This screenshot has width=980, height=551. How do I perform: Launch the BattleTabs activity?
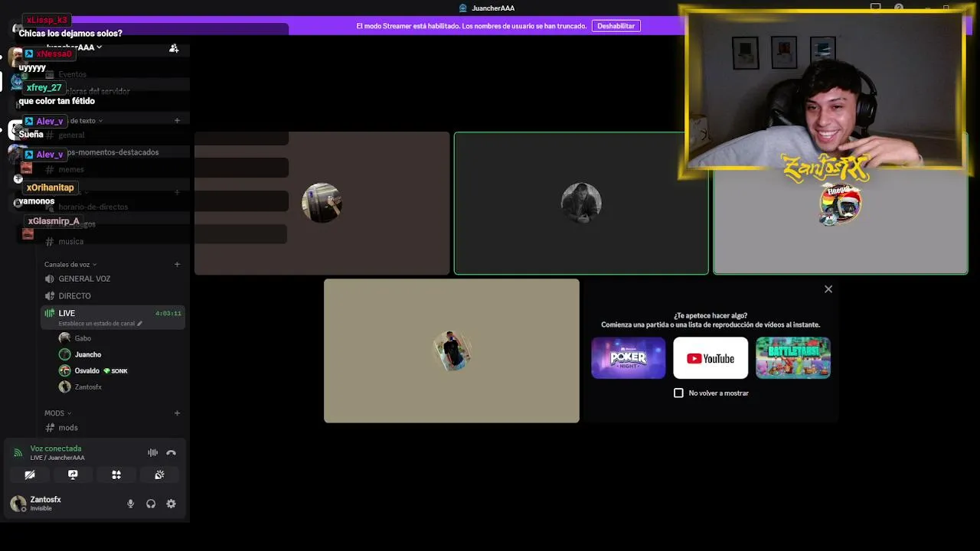(x=793, y=358)
